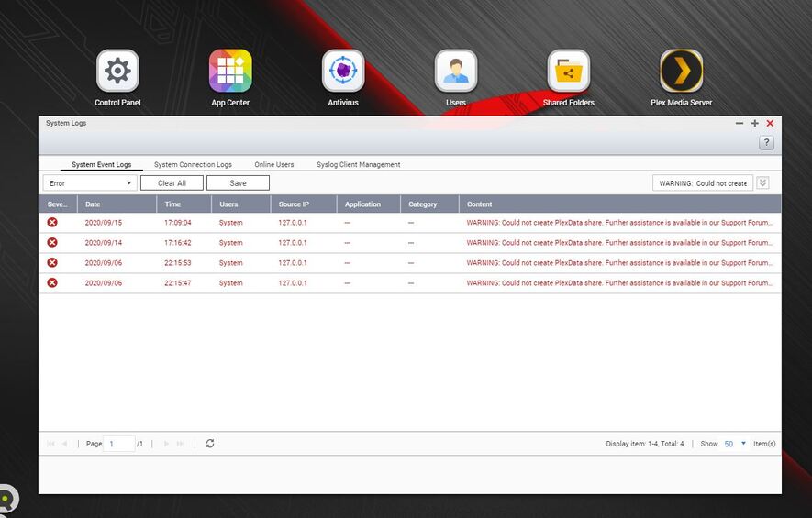The image size is (812, 518).
Task: Switch to the Syslog Client Management tab
Action: [x=359, y=164]
